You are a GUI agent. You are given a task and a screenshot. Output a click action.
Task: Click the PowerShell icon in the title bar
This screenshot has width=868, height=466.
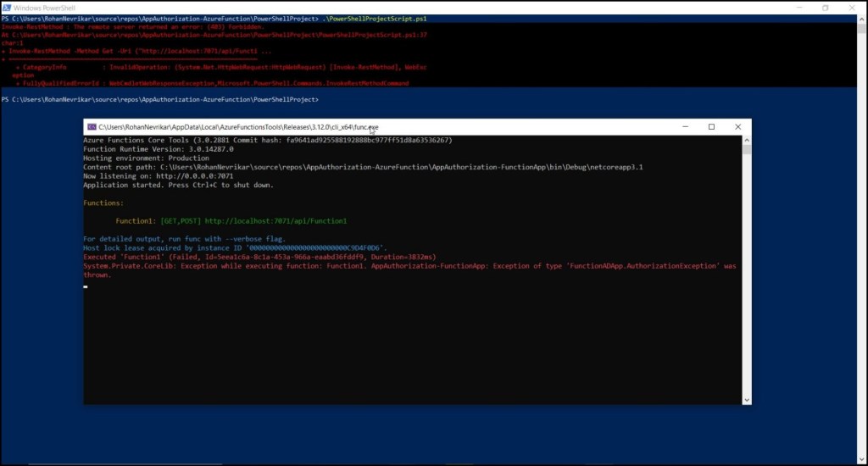[x=8, y=8]
